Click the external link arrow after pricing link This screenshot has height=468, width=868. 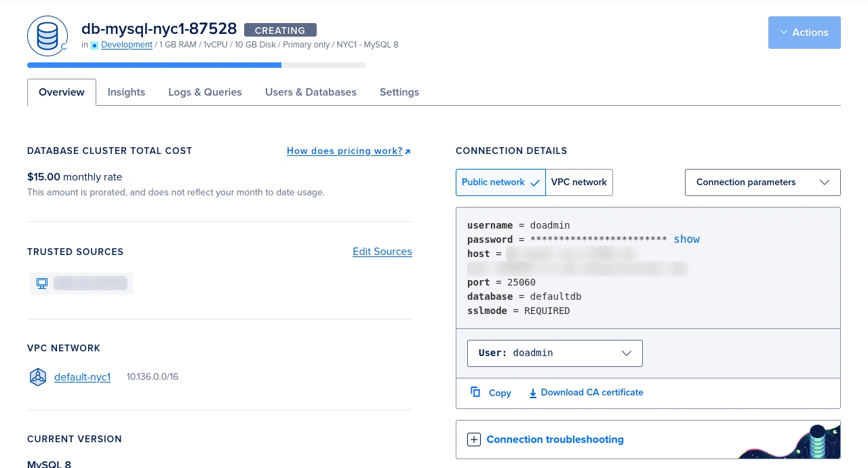click(408, 151)
